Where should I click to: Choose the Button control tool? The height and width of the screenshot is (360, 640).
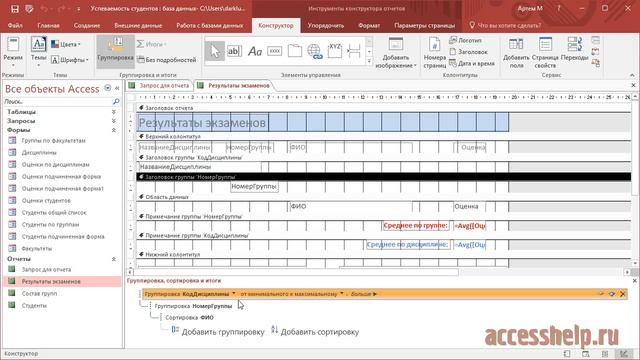click(274, 51)
